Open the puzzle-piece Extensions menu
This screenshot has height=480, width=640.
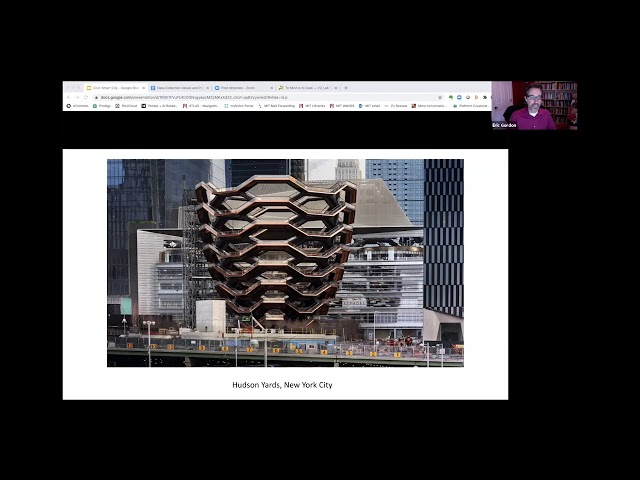(x=484, y=98)
